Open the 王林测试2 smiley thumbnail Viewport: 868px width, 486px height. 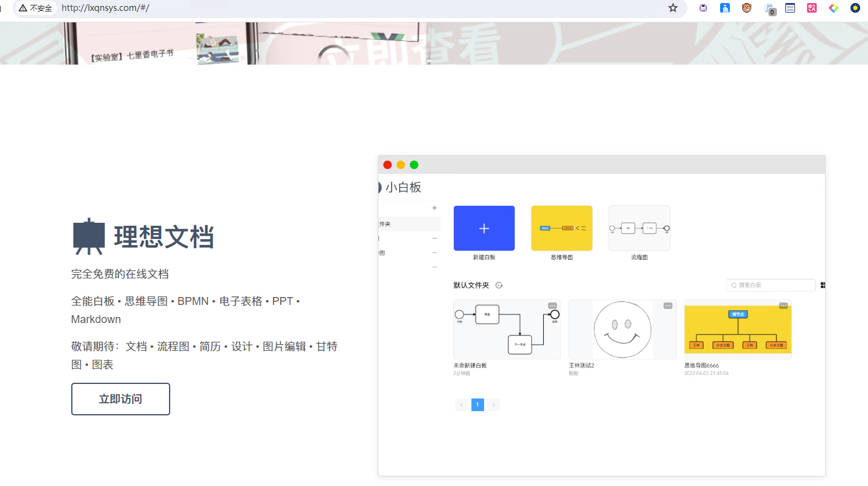(622, 330)
